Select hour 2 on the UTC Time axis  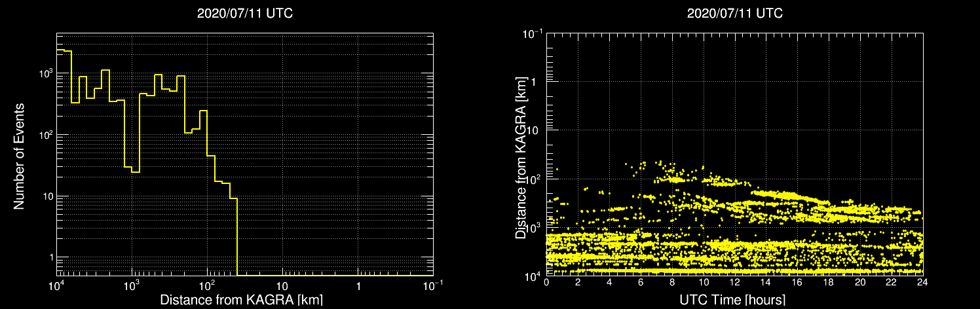(x=578, y=282)
